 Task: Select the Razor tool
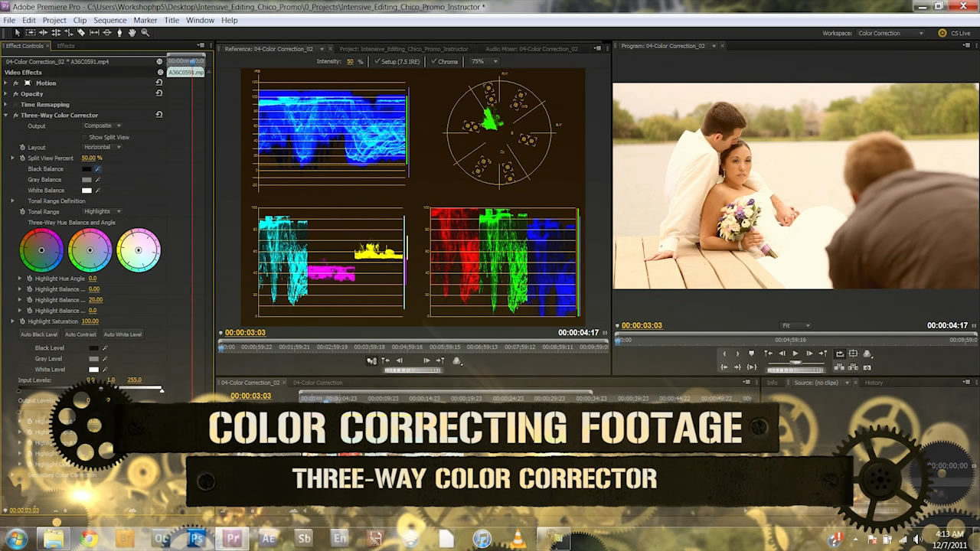(x=81, y=33)
